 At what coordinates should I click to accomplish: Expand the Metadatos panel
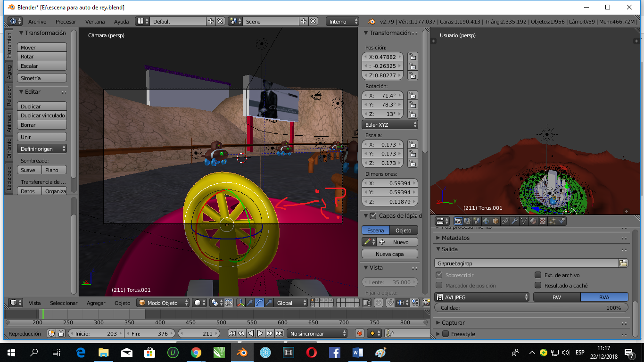click(455, 238)
